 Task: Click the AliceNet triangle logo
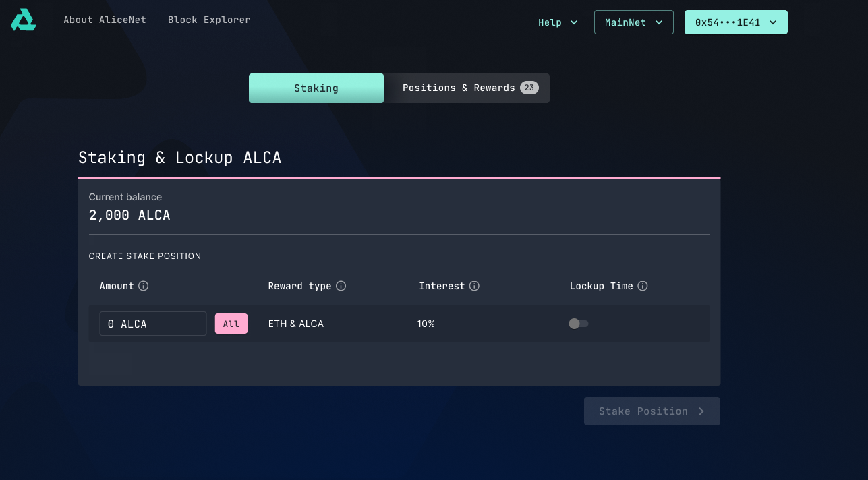coord(22,20)
